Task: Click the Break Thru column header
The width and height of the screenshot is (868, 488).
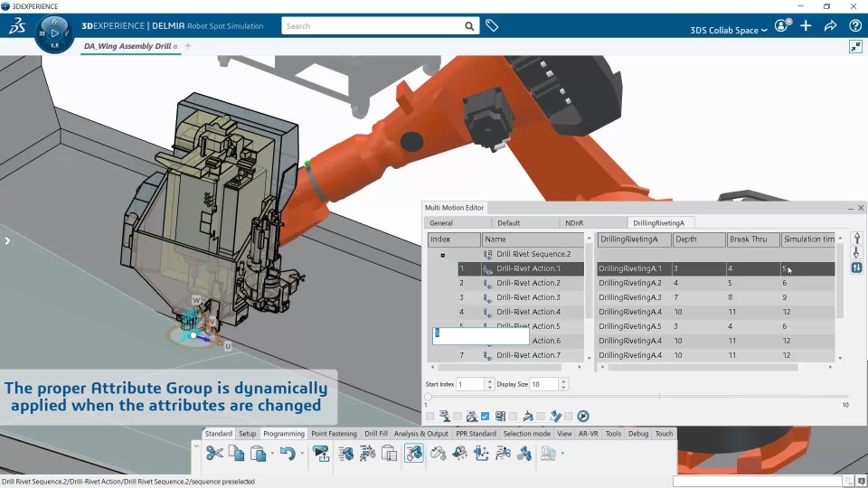Action: click(753, 239)
